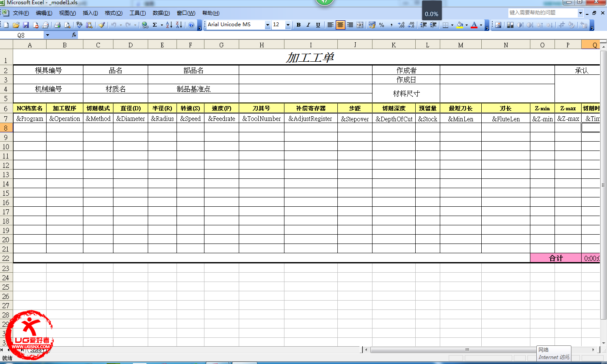Open AutoSum function dropdown arrow
The width and height of the screenshot is (607, 364).
(162, 25)
